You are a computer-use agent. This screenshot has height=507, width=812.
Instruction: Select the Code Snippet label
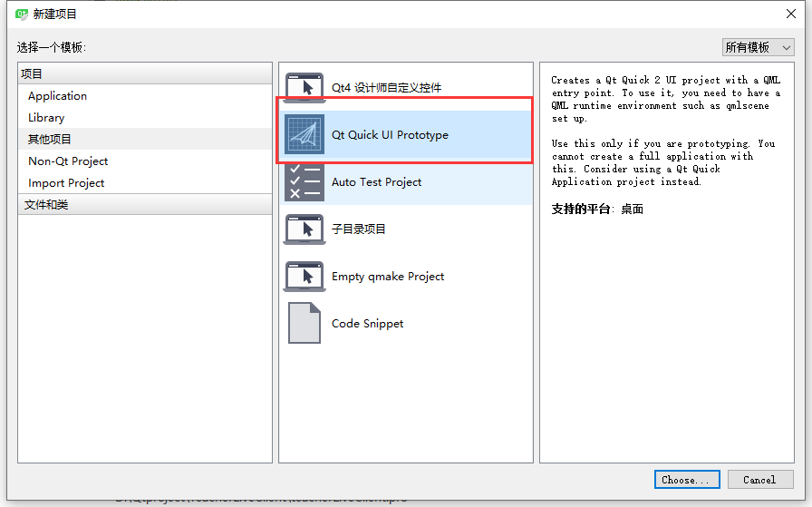coord(367,324)
